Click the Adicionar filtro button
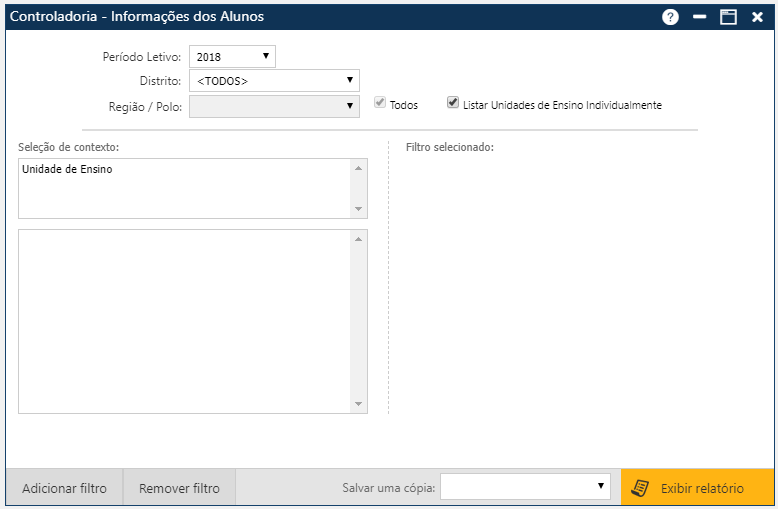The image size is (778, 509). 64,488
